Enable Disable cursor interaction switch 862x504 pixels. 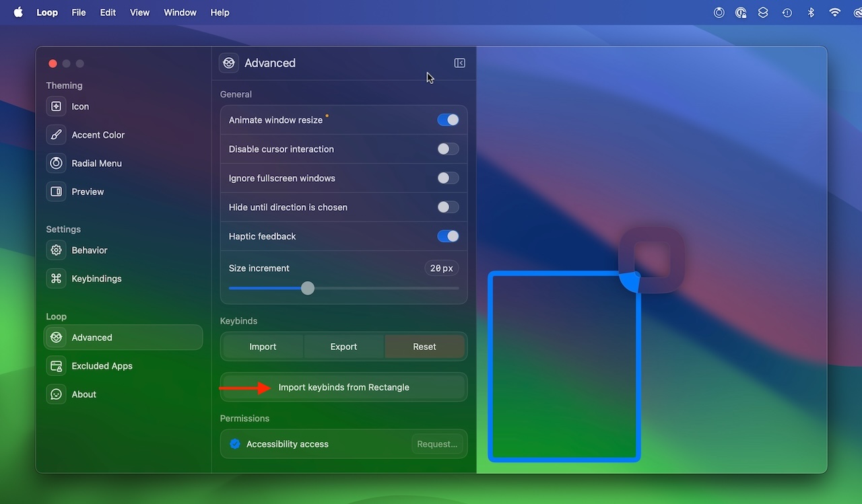(448, 149)
